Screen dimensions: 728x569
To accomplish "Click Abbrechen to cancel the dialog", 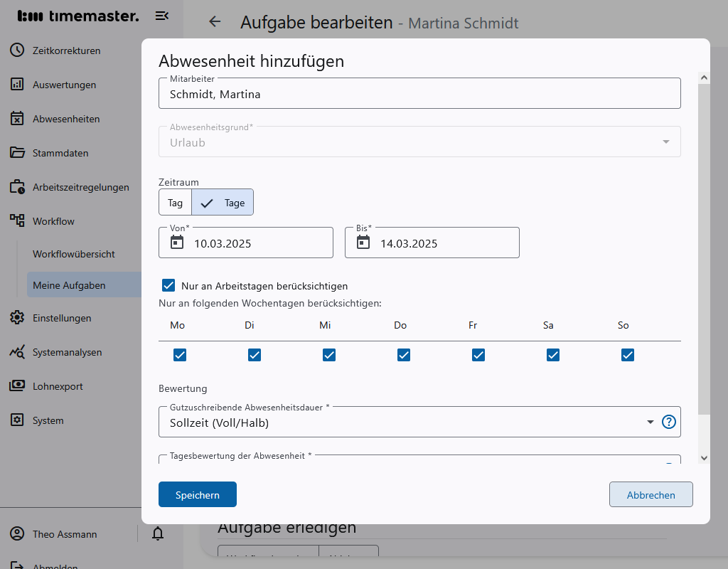I will pos(651,495).
